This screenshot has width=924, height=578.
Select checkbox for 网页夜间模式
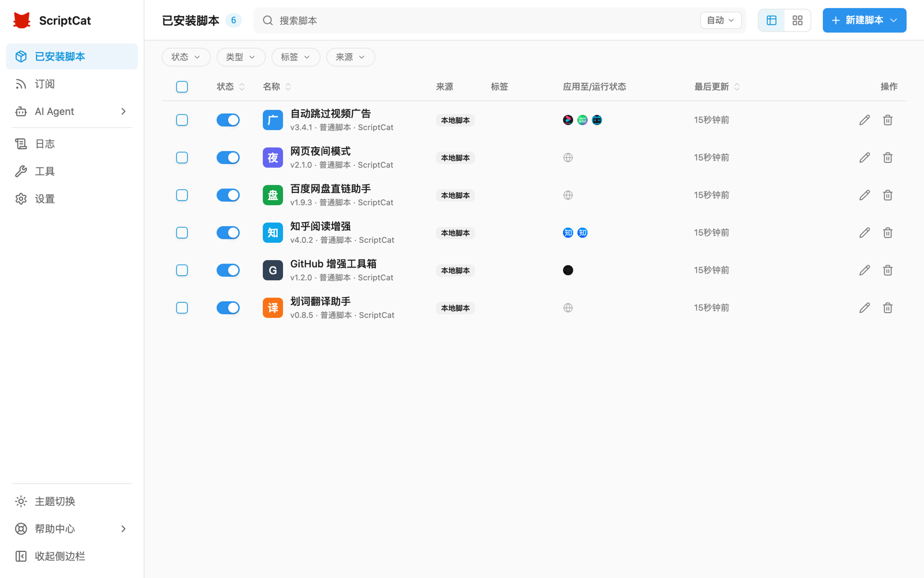(182, 158)
